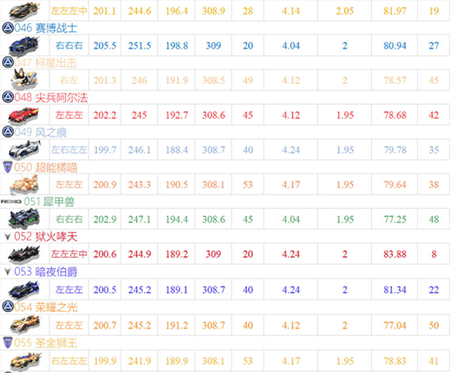Click the V emblem beside 053 暗夜伯爵
The width and height of the screenshot is (450, 373).
(x=8, y=272)
